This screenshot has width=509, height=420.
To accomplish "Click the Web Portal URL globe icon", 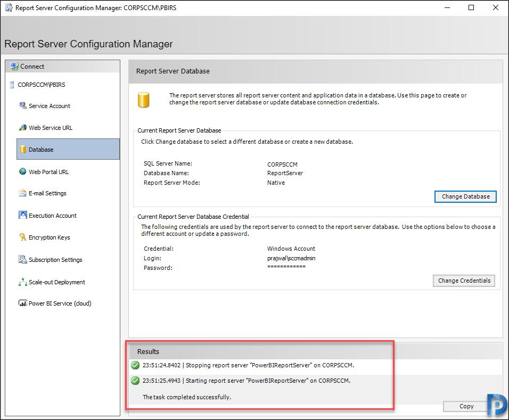I will point(23,171).
